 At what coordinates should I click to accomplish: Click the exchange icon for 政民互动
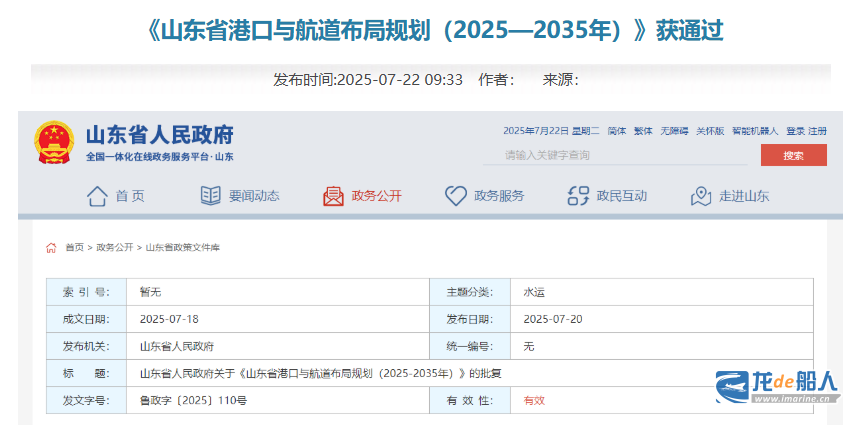(x=578, y=196)
